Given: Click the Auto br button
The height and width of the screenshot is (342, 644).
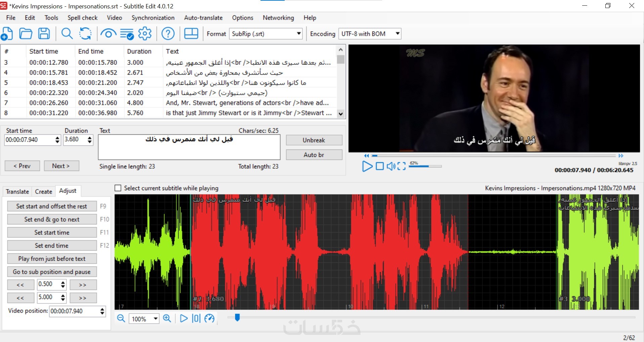Looking at the screenshot, I should pos(314,155).
